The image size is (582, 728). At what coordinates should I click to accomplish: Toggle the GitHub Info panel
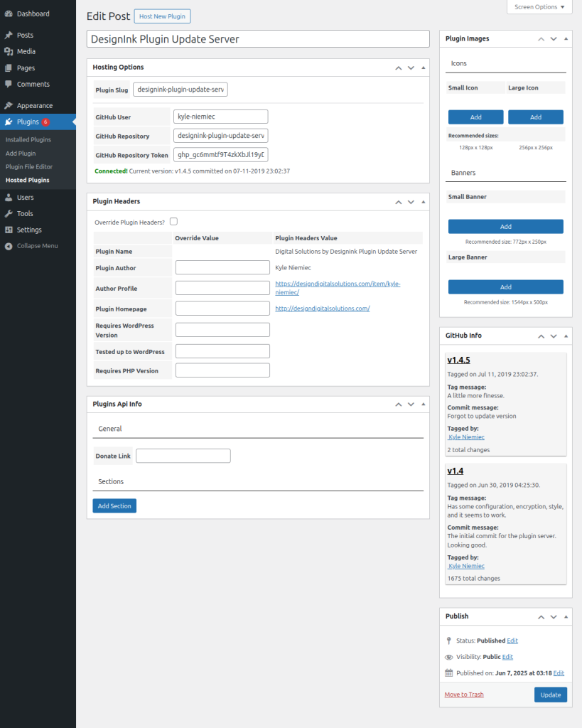pyautogui.click(x=566, y=336)
